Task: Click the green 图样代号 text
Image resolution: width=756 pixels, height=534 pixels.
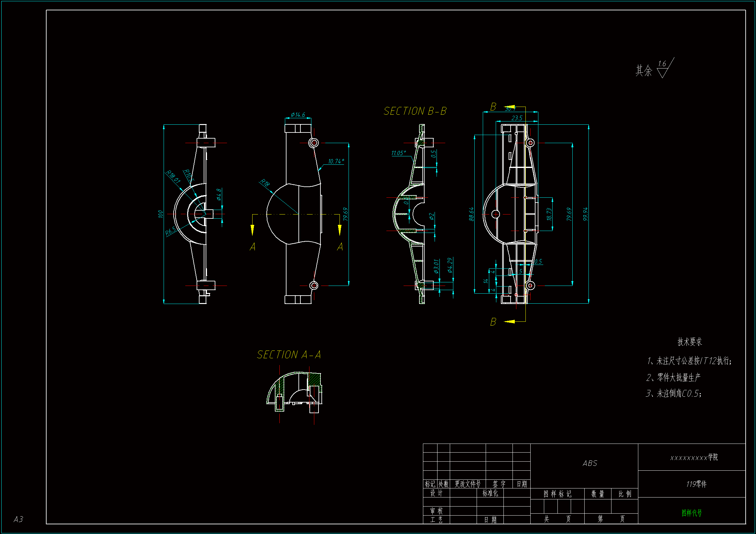Action: (x=691, y=513)
